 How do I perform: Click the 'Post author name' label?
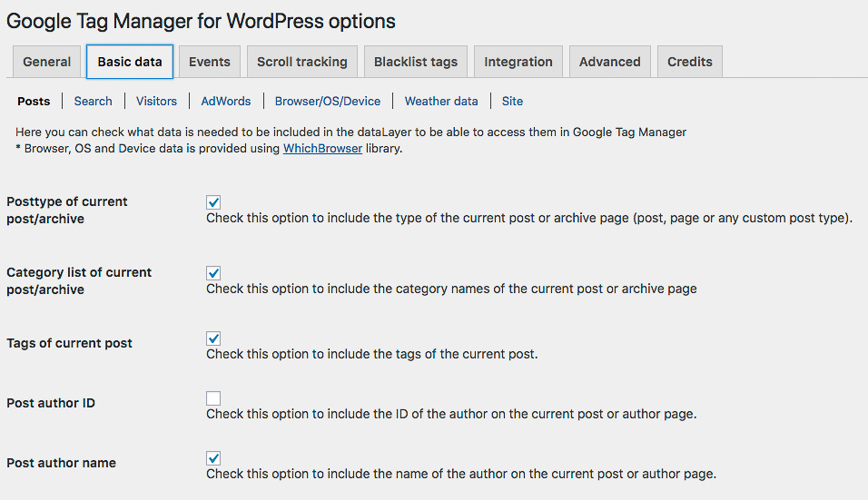tap(62, 463)
